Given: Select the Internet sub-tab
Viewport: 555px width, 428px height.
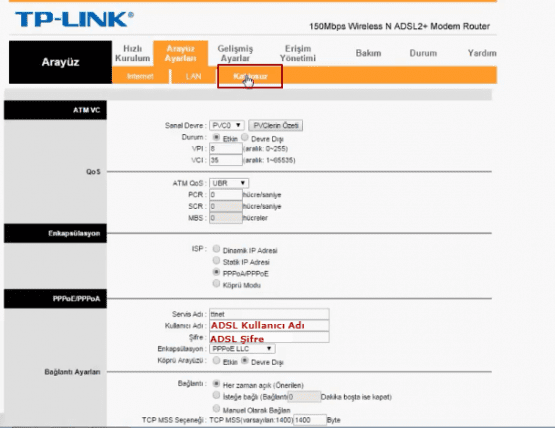Looking at the screenshot, I should tap(140, 76).
